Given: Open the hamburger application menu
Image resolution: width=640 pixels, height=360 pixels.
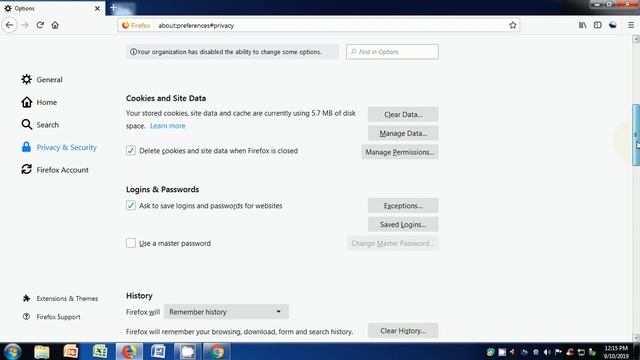Looking at the screenshot, I should (x=631, y=25).
